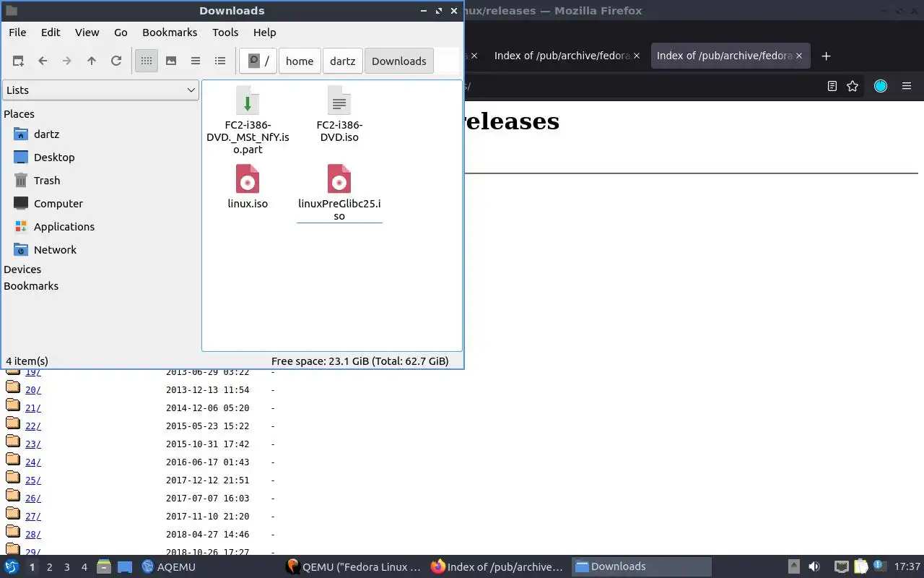The image size is (924, 578).
Task: Open the 25/ directory link
Action: point(33,480)
